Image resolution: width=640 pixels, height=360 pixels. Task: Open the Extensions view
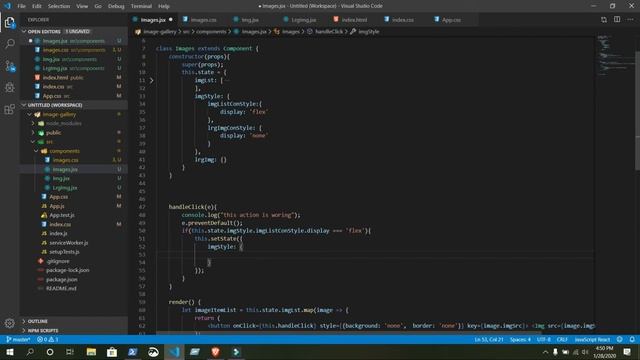click(x=10, y=109)
